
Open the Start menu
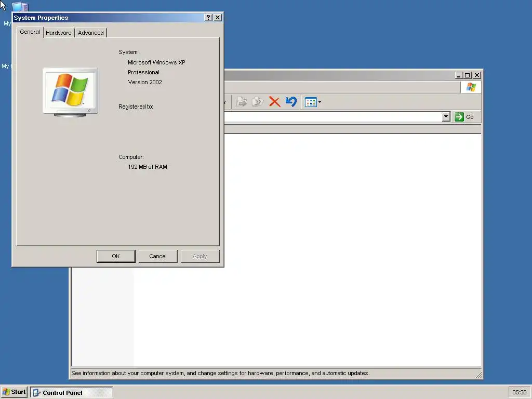tap(14, 392)
